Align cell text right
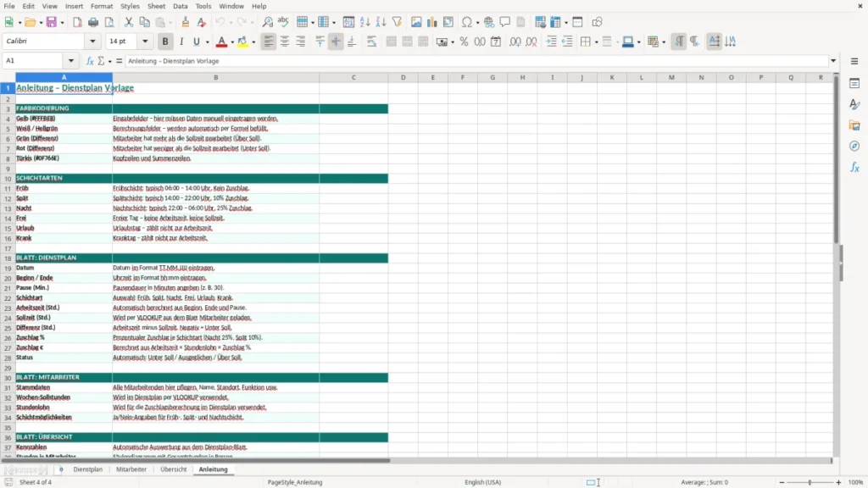Viewport: 868px width, 488px height. (x=301, y=42)
